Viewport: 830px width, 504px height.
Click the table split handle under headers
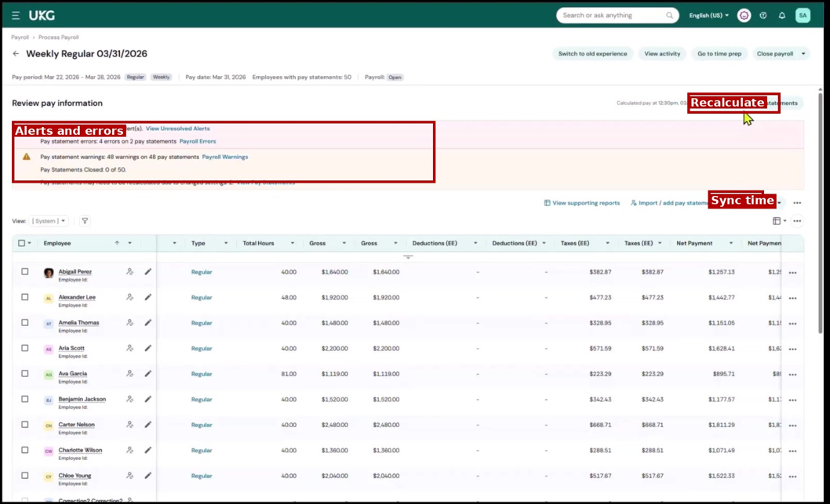click(x=408, y=257)
